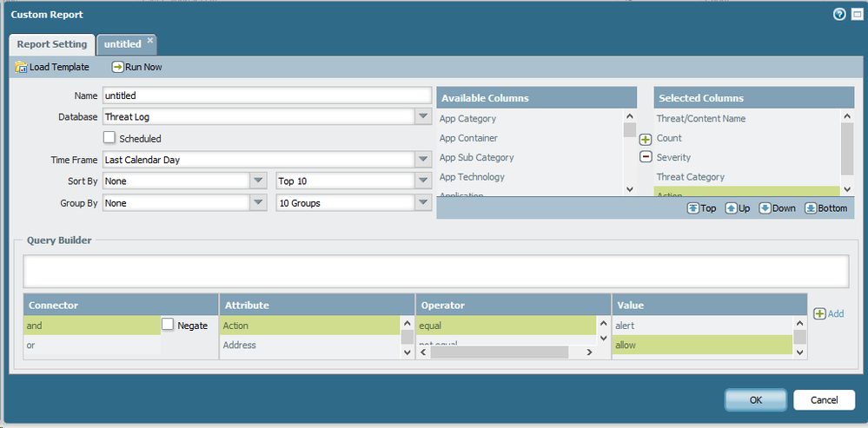Move selected column Up
Screen dimensions: 868x428
click(x=739, y=208)
